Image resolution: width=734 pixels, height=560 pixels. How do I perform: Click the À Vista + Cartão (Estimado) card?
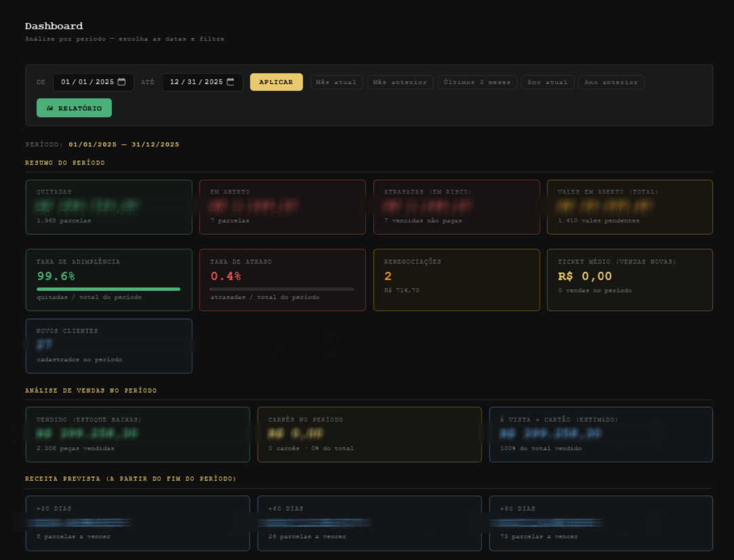pos(601,435)
